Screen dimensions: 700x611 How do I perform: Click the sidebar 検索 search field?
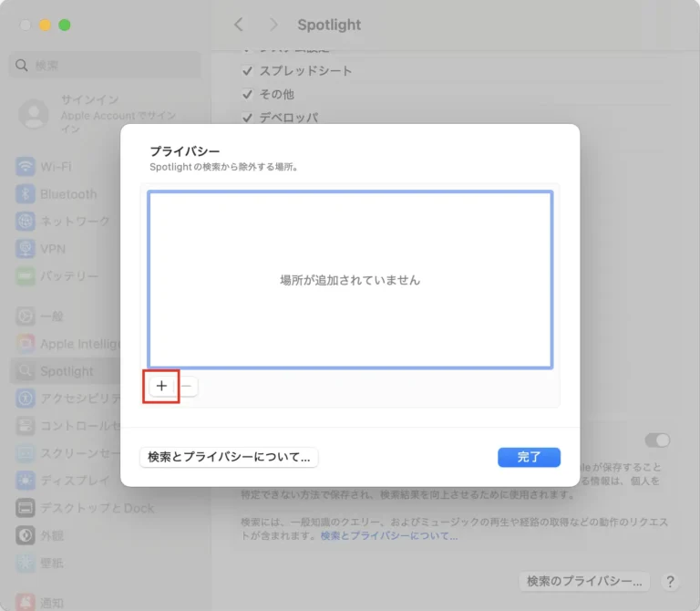[x=105, y=66]
